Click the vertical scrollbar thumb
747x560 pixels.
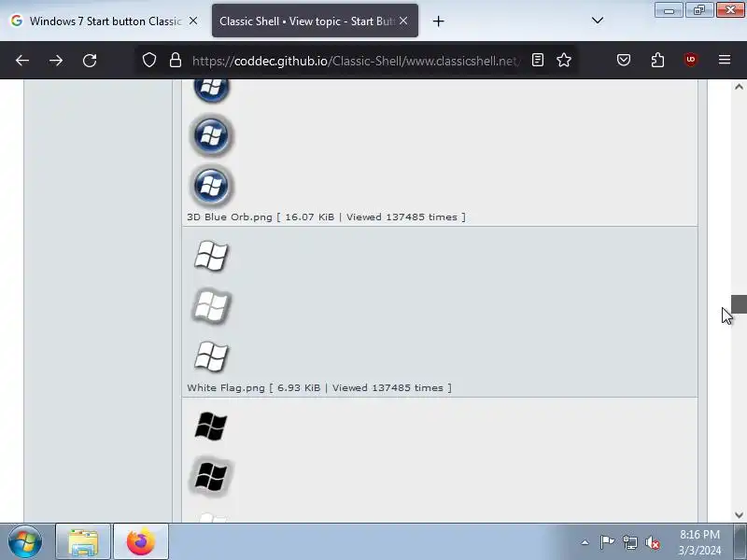[739, 304]
